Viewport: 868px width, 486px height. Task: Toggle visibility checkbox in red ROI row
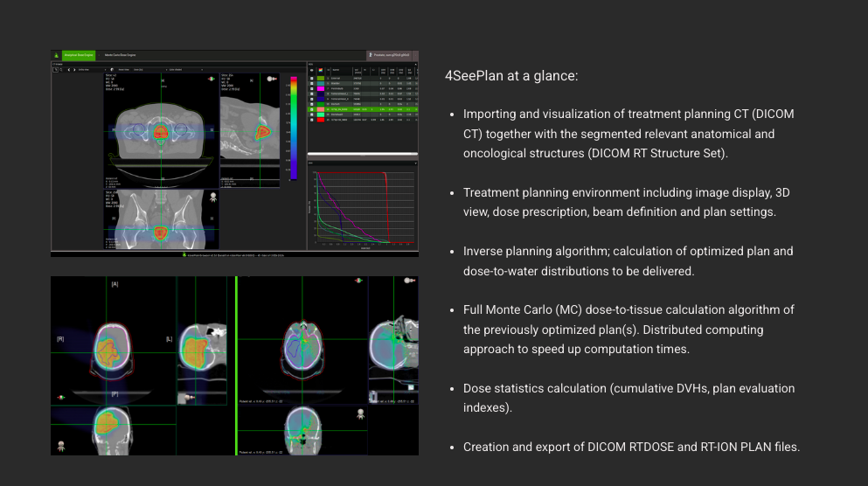312,120
